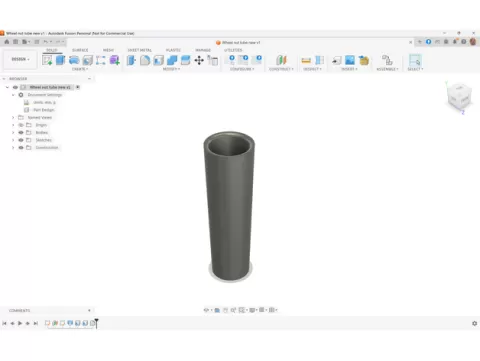Open the Insert dropdown menu

click(x=349, y=69)
